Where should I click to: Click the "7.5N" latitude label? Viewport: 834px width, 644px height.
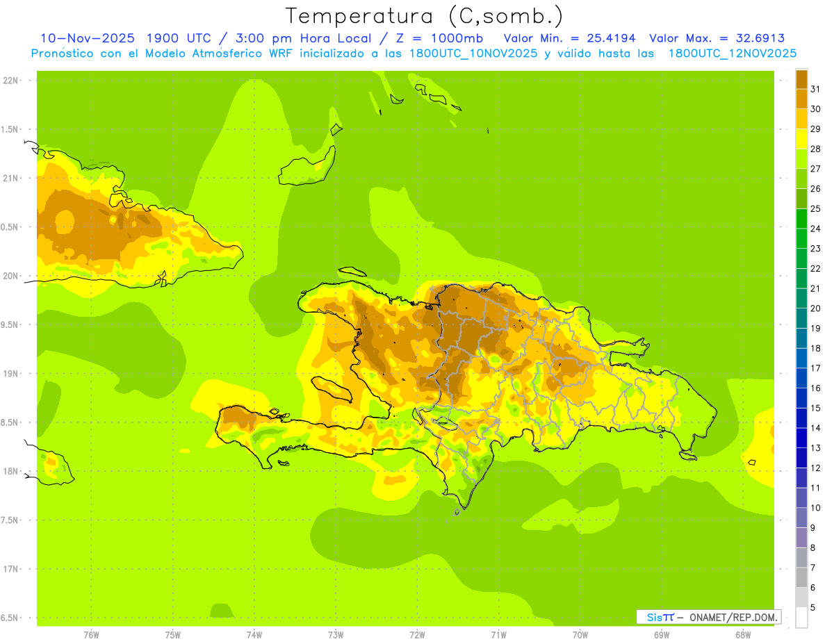pyautogui.click(x=10, y=520)
